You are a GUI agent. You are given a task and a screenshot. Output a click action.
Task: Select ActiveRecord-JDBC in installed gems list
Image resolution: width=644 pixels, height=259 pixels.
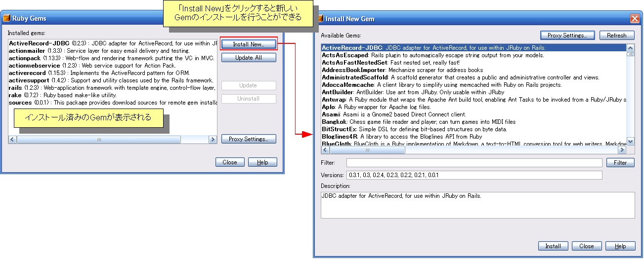[x=113, y=43]
